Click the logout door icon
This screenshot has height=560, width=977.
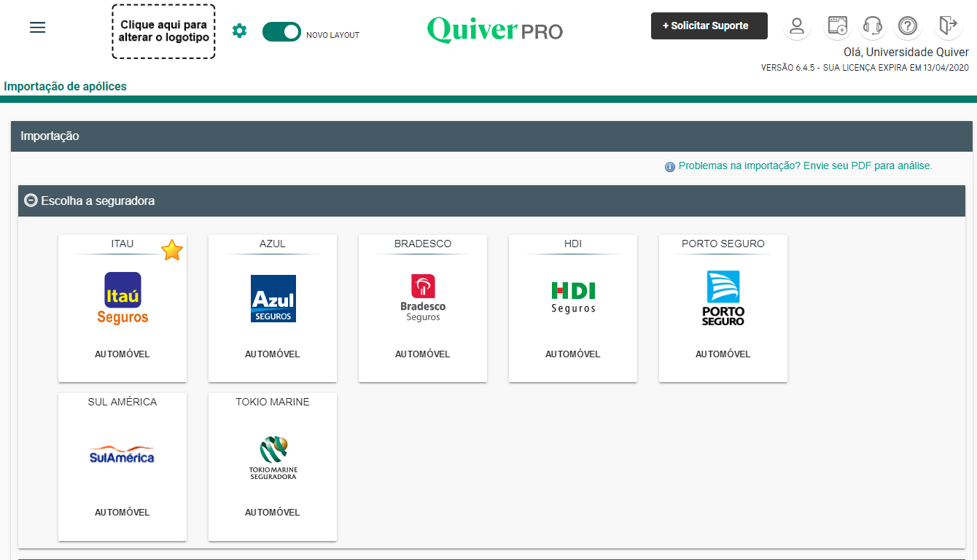pos(947,26)
